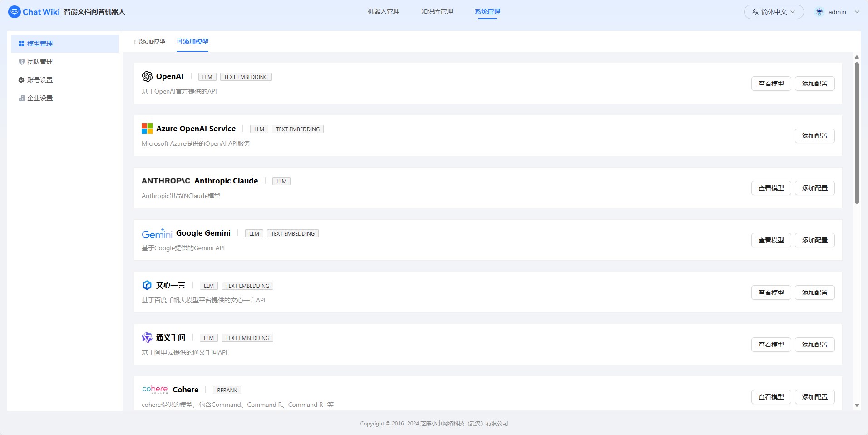Viewport: 868px width, 435px height.
Task: Click the 账号设置 gear icon
Action: point(21,79)
